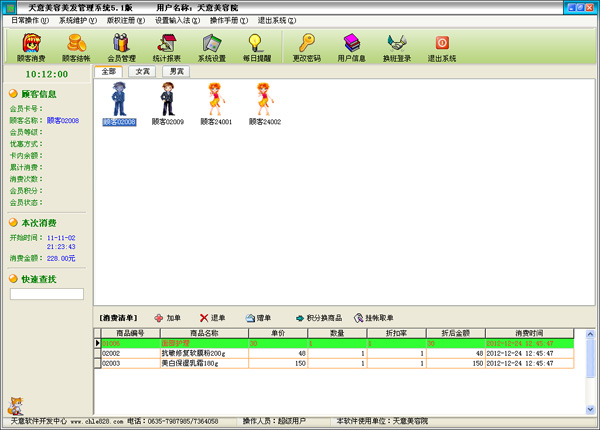Open 用户信息 books icon
The image size is (600, 430).
tap(352, 47)
